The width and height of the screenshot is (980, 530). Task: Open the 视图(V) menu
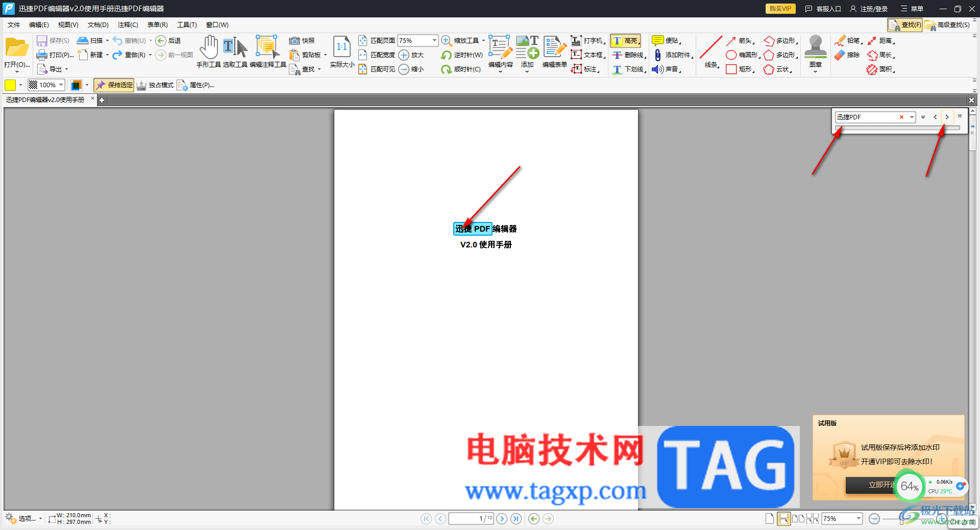(x=68, y=25)
